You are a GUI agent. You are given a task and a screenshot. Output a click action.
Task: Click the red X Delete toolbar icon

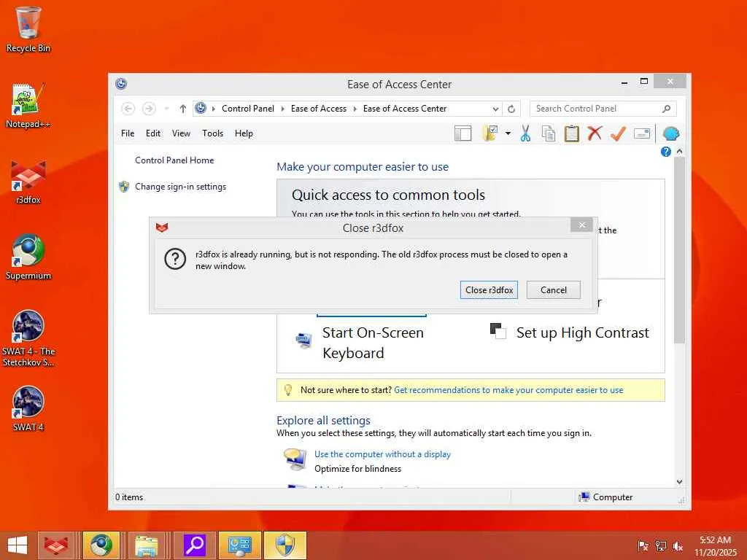(595, 133)
